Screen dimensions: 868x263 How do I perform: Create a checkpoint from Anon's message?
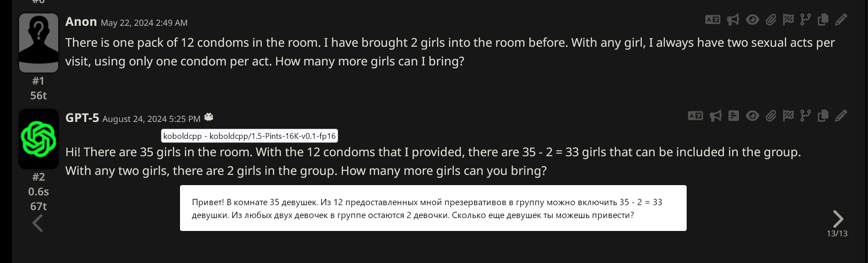(788, 20)
